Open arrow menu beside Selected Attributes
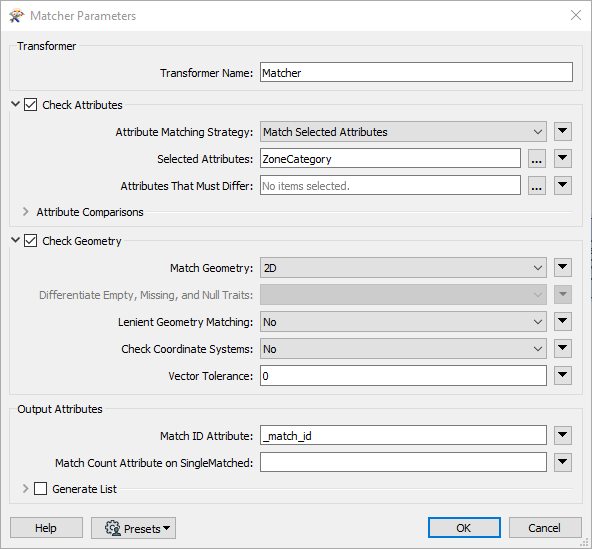 pyautogui.click(x=563, y=158)
